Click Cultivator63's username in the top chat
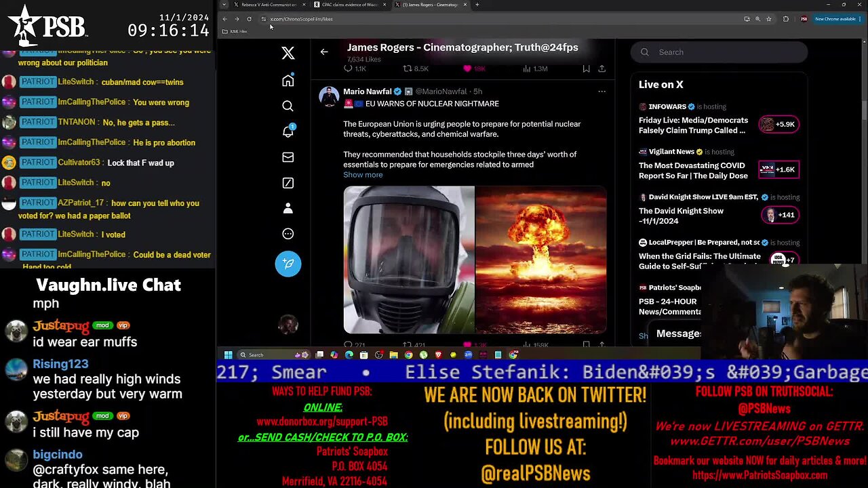The height and width of the screenshot is (488, 868). tap(79, 163)
